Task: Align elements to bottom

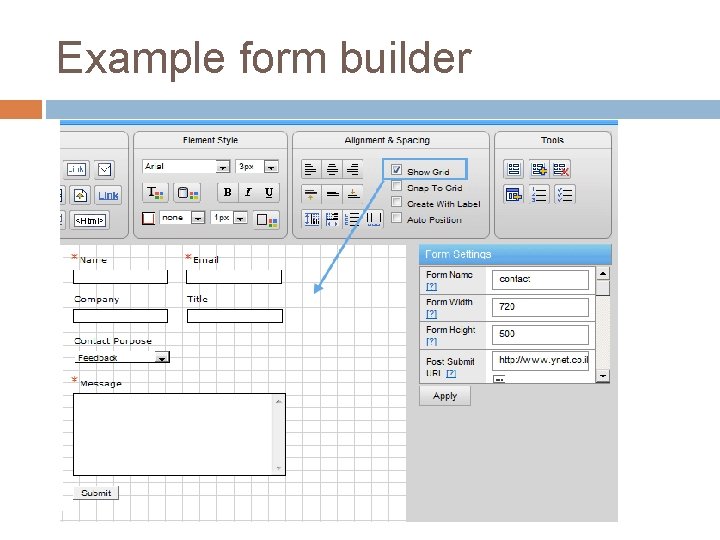Action: pyautogui.click(x=353, y=194)
